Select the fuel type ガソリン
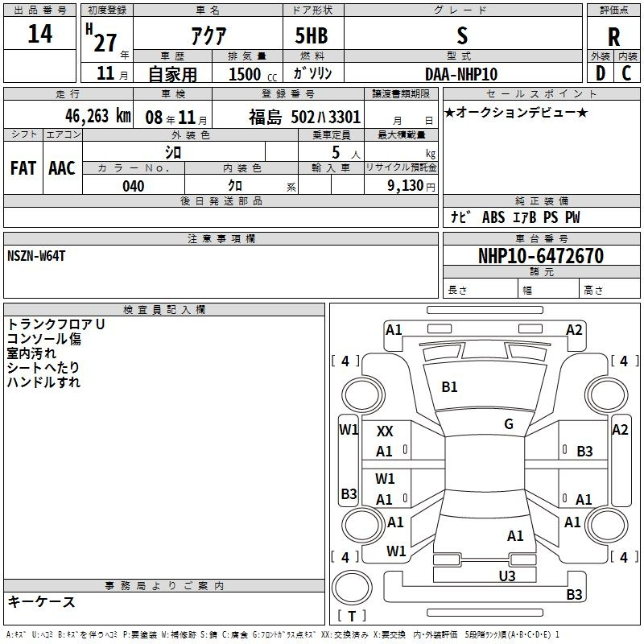Viewport: 644px width, 644px height. (312, 73)
